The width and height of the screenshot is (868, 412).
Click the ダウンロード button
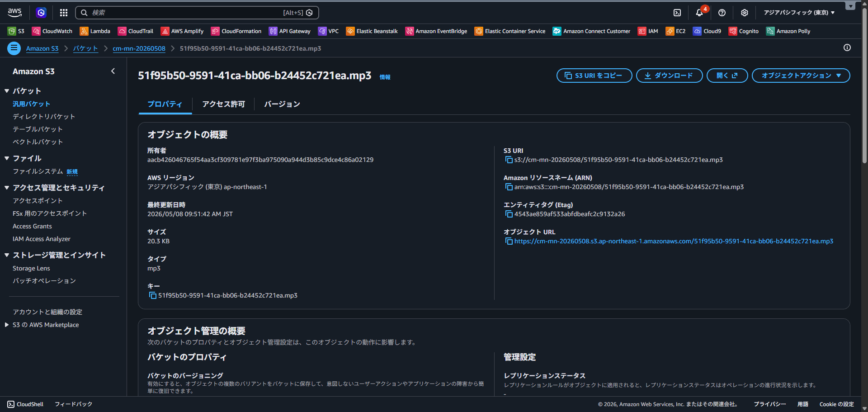[669, 76]
